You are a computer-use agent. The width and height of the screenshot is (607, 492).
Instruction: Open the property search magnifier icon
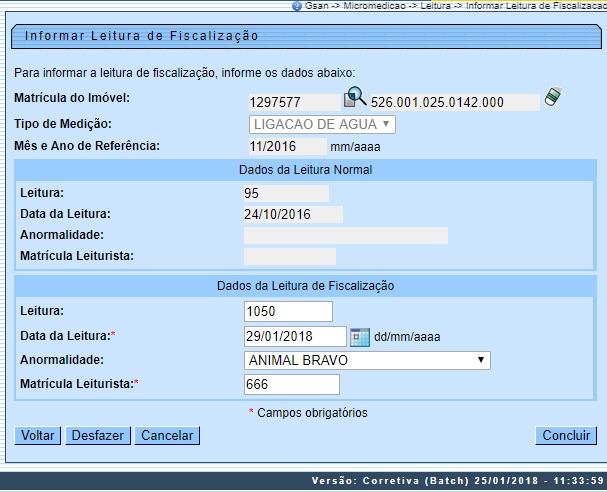[355, 97]
